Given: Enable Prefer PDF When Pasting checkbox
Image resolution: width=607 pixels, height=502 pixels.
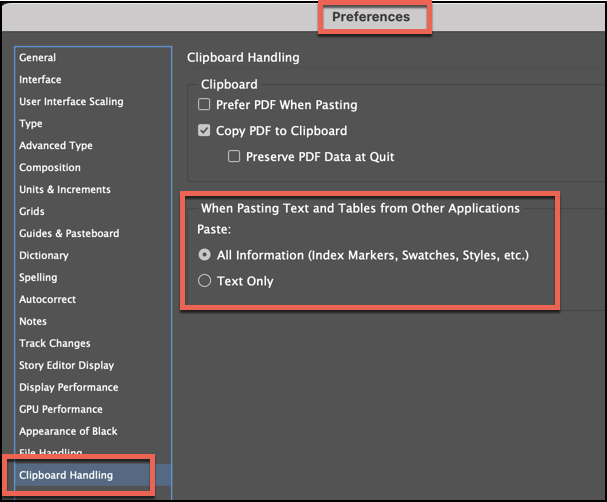Looking at the screenshot, I should [x=205, y=105].
